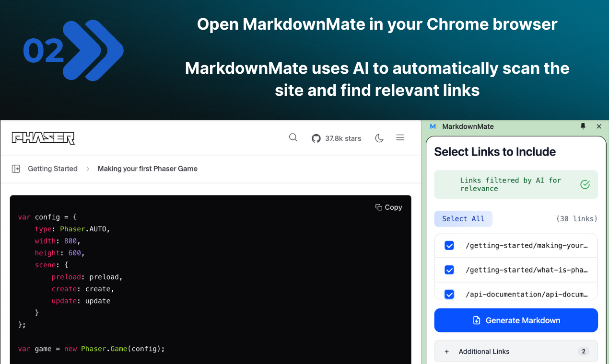
Task: Uncheck /api-documentation/api-docum link checkbox
Action: 449,294
